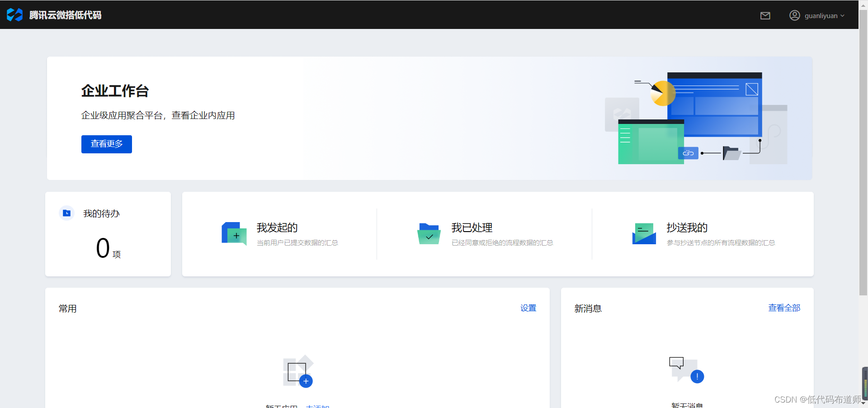Screen dimensions: 868x408
Task: Click the banner dashboard illustration
Action: pos(696,118)
